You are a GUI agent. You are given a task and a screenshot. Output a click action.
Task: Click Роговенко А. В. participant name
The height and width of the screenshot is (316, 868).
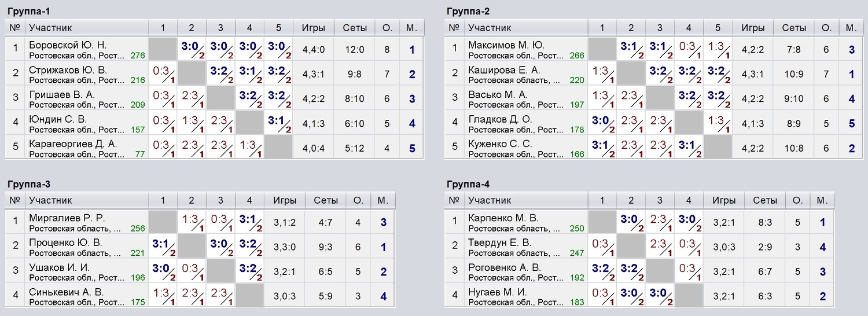coord(505,267)
